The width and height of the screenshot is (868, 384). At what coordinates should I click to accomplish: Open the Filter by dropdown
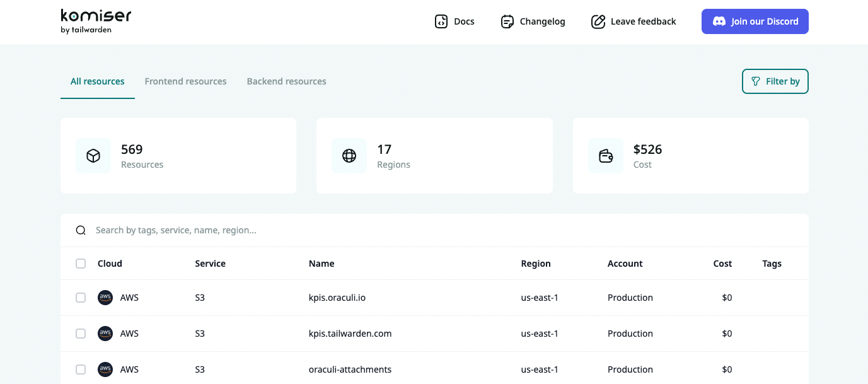775,81
